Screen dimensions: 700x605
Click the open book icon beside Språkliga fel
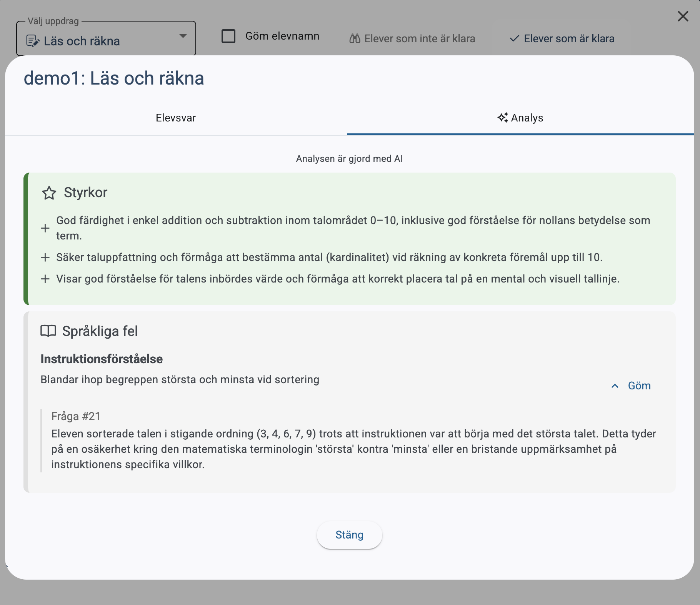[x=48, y=331]
